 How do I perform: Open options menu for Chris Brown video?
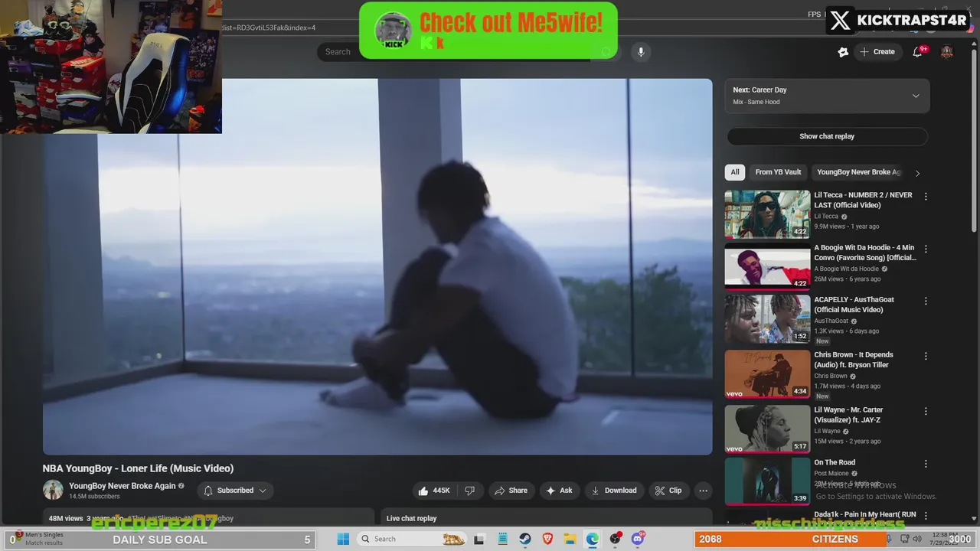pos(926,356)
